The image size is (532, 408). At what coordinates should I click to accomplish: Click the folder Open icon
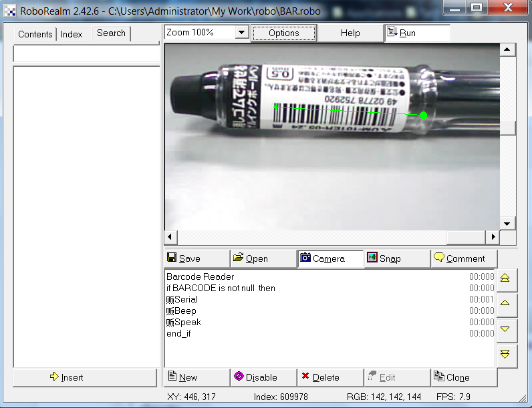coord(239,257)
